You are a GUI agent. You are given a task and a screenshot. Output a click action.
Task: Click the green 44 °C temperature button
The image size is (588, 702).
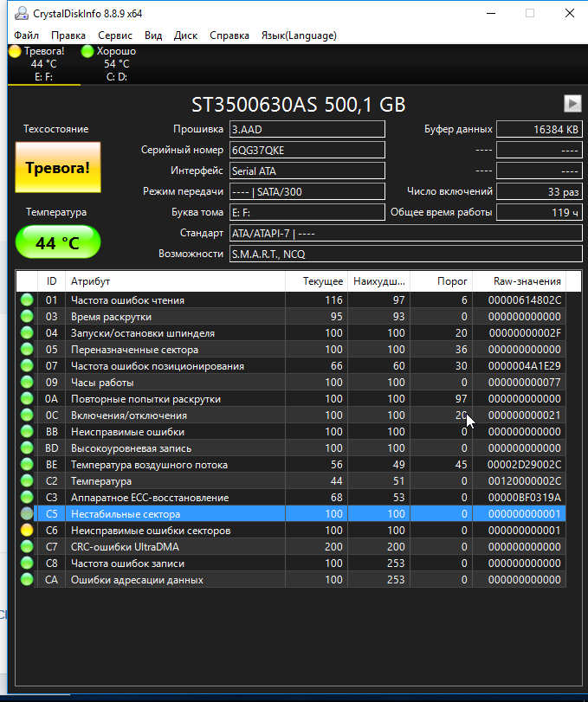click(58, 242)
